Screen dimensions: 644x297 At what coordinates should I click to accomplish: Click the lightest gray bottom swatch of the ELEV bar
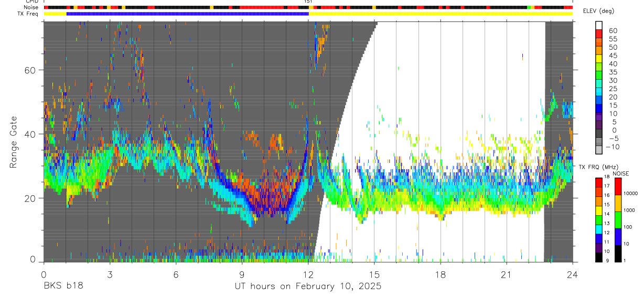(x=599, y=149)
